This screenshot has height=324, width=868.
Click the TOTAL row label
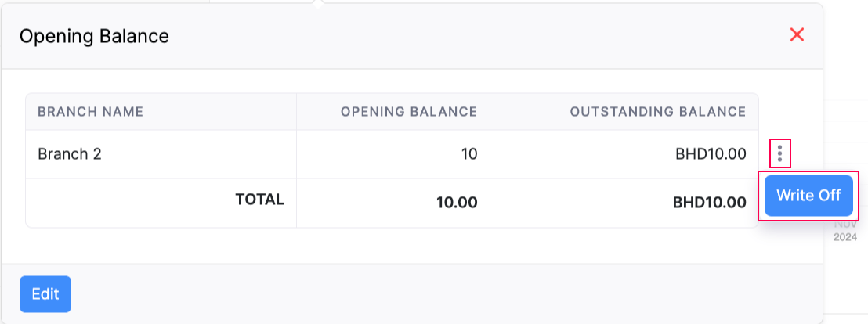259,200
